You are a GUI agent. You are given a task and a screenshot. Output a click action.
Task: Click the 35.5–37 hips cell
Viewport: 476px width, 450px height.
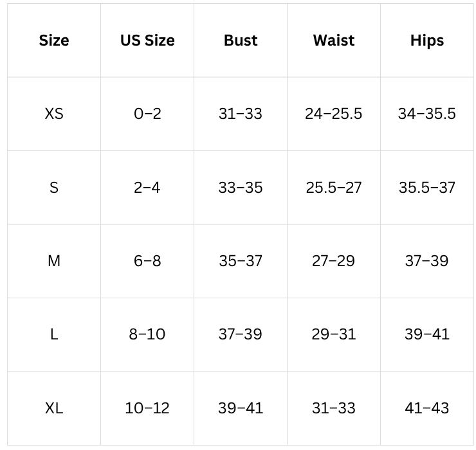(x=427, y=188)
